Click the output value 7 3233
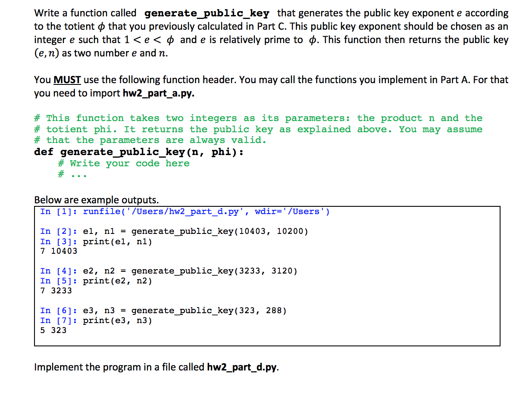The width and height of the screenshot is (532, 417). coord(54,290)
